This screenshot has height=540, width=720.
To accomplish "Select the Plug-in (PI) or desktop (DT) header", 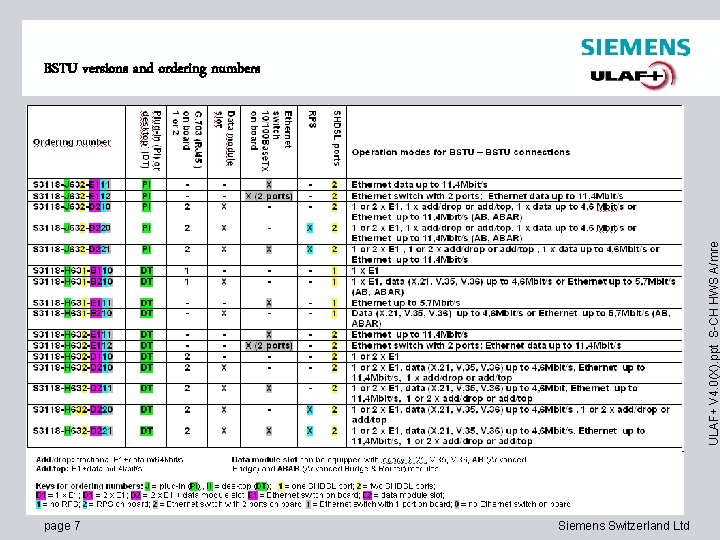I will 151,141.
